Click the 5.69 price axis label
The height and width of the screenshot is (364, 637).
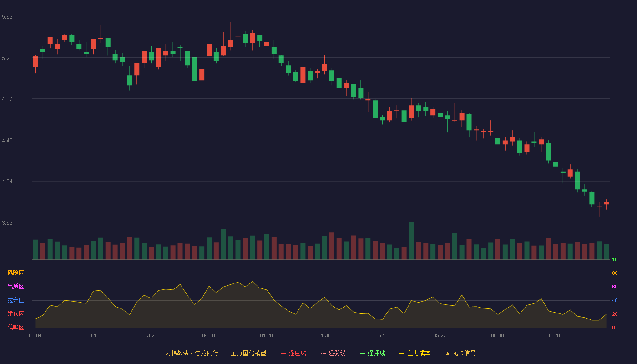pos(7,17)
